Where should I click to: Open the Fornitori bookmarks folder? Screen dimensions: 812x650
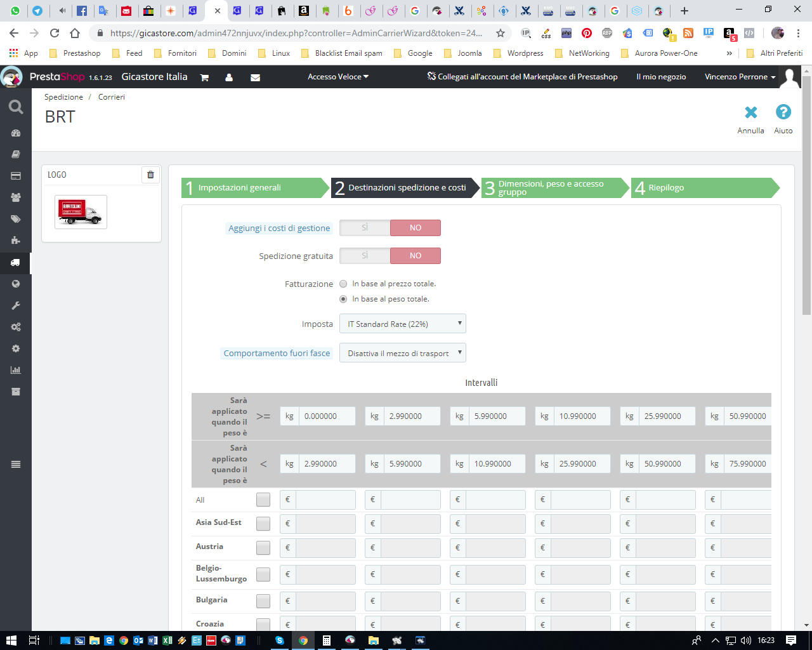(175, 53)
